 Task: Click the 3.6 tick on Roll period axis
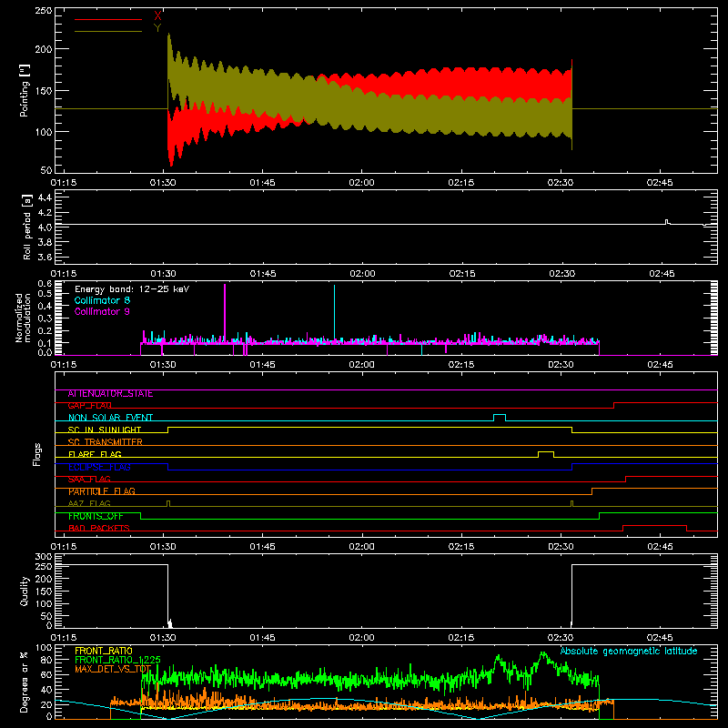click(x=45, y=258)
